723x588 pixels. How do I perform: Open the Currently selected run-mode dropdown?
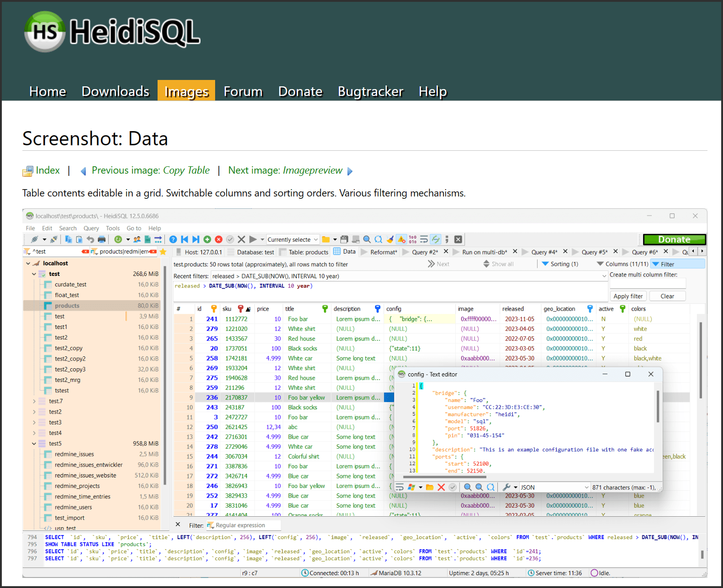(293, 239)
